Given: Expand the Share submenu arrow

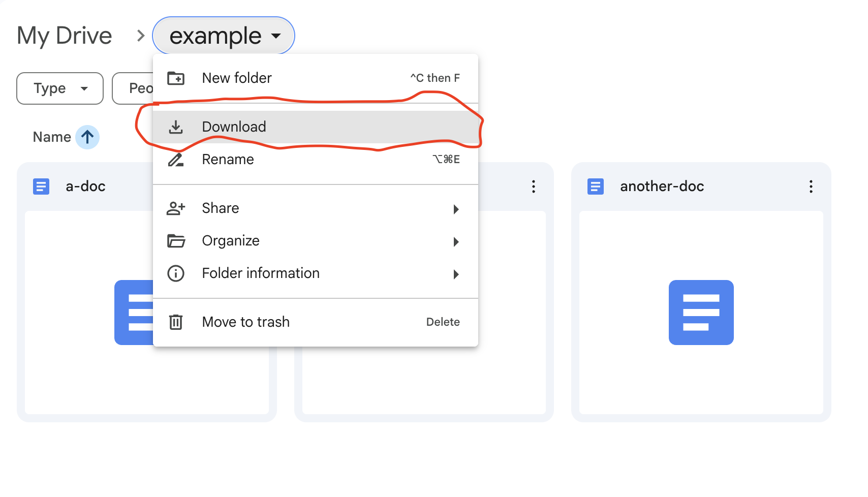Looking at the screenshot, I should [456, 209].
